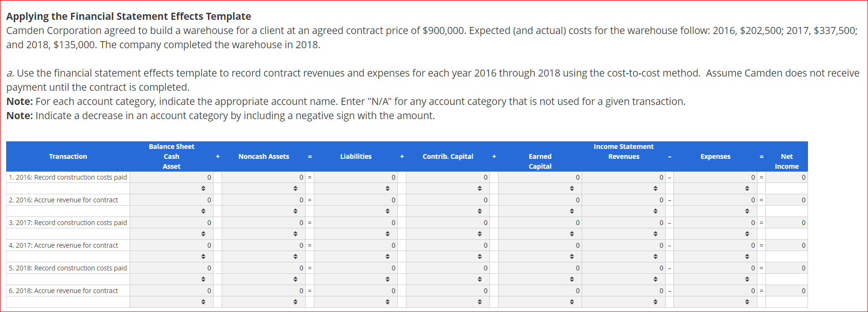The width and height of the screenshot is (868, 312).
Task: Click Noncash Assets amount field for 2016 construction costs
Action: (264, 177)
